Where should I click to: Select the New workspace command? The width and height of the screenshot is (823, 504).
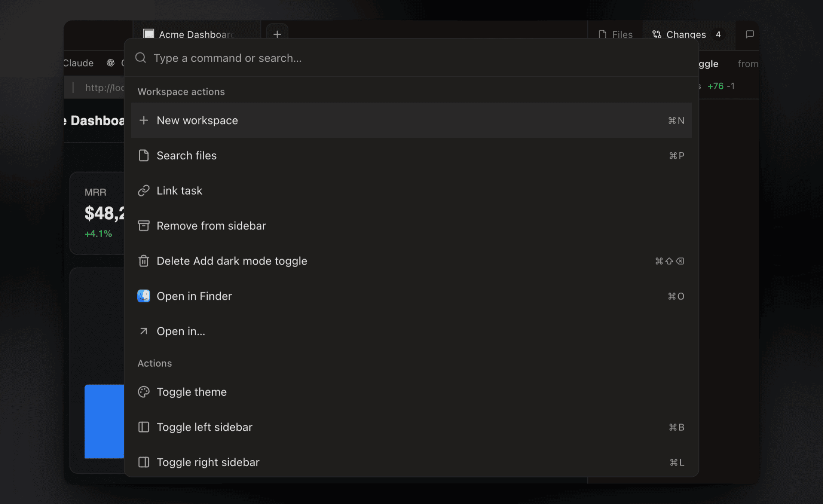411,120
